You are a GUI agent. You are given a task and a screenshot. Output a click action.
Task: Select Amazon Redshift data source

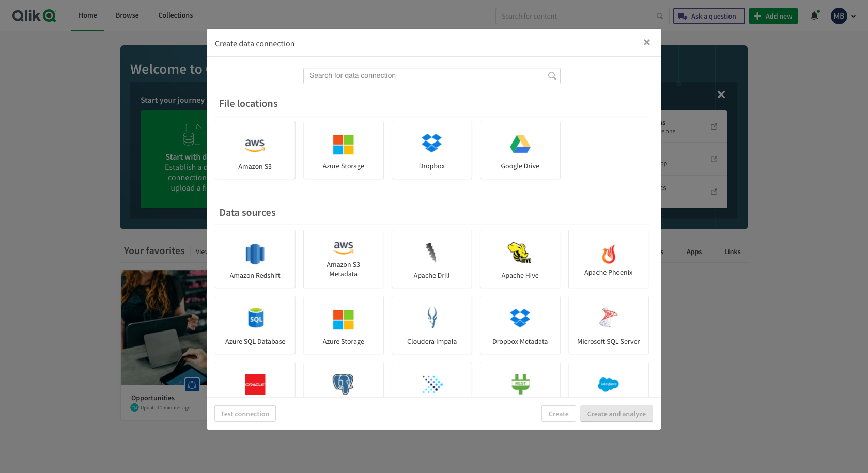(255, 259)
